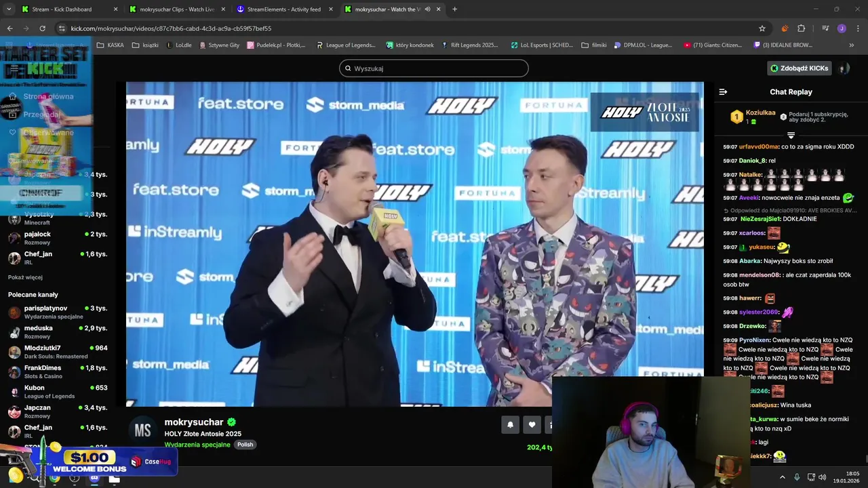Open Discord from the taskbar
Image resolution: width=868 pixels, height=488 pixels.
[x=94, y=478]
